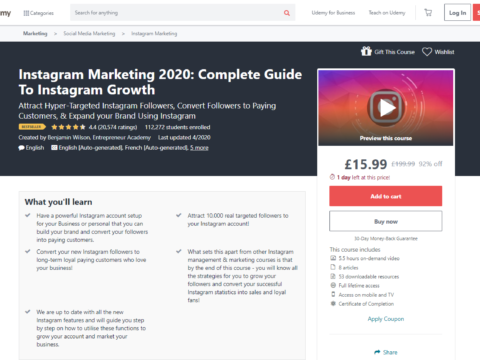Open the shopping cart icon

click(x=428, y=13)
